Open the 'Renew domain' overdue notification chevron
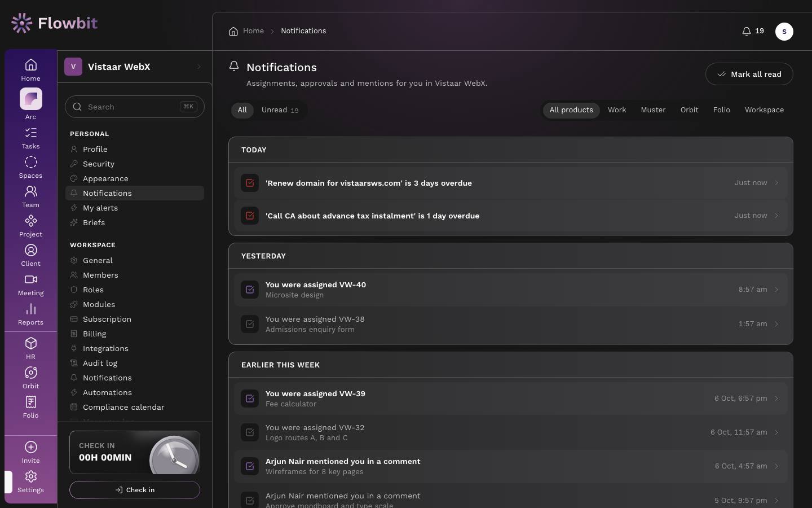The width and height of the screenshot is (812, 508). [x=776, y=183]
